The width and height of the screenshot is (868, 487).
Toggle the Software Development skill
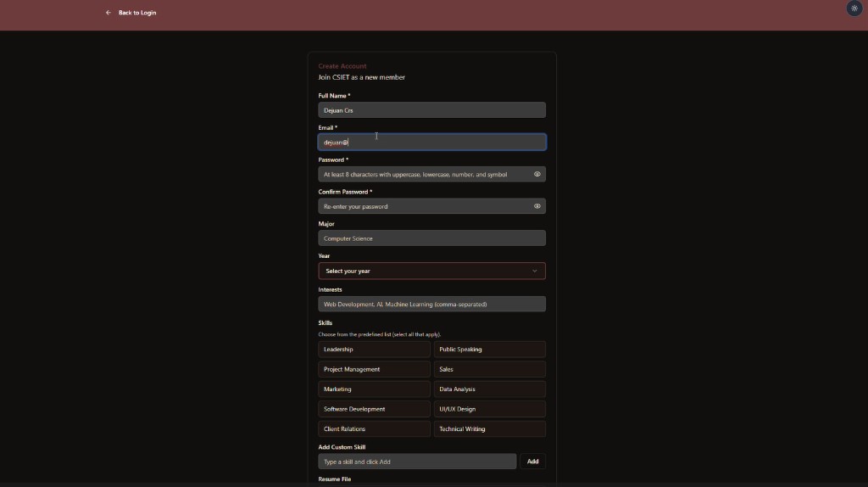point(374,410)
